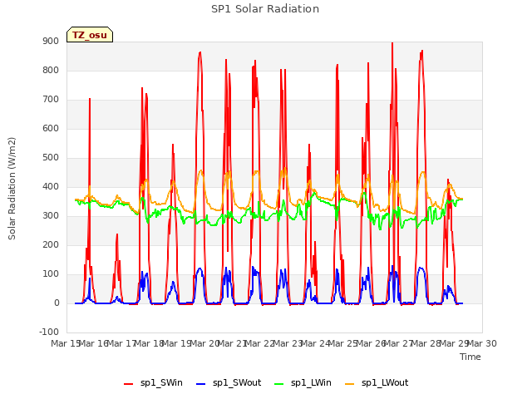Click the 300 y-axis tick label
This screenshot has width=532, height=399.
[51, 216]
